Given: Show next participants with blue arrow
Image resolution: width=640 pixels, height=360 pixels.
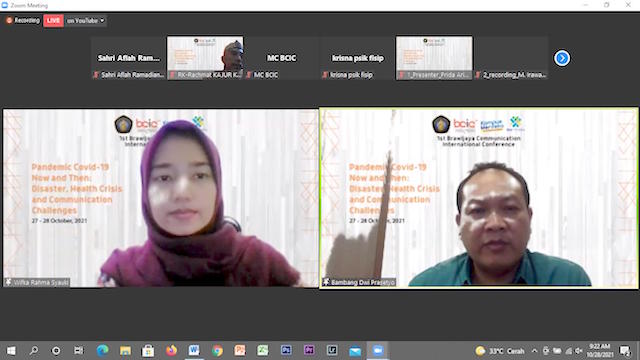Looking at the screenshot, I should point(562,58).
